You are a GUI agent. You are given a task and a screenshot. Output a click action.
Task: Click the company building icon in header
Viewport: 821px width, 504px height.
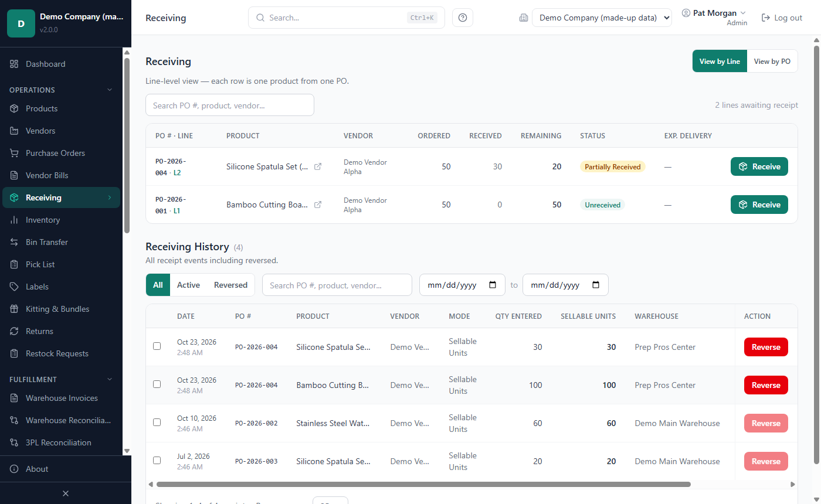pos(524,18)
